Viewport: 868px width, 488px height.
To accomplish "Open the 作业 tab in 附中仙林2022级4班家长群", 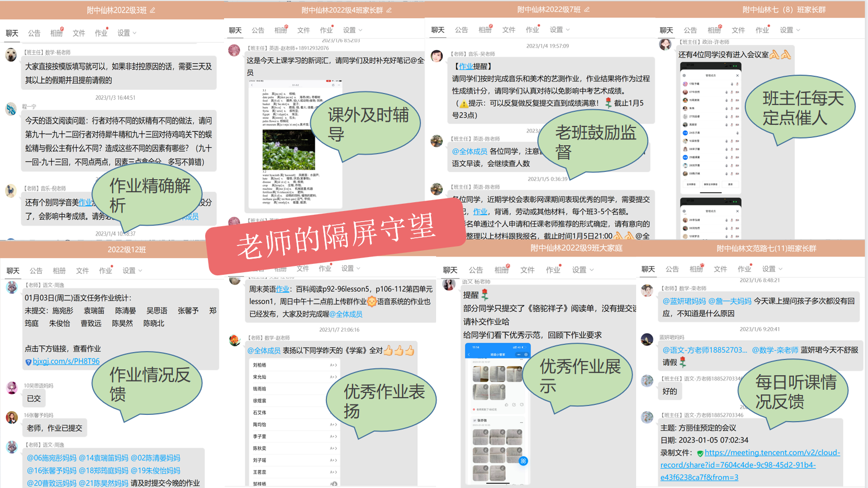I will pos(326,30).
